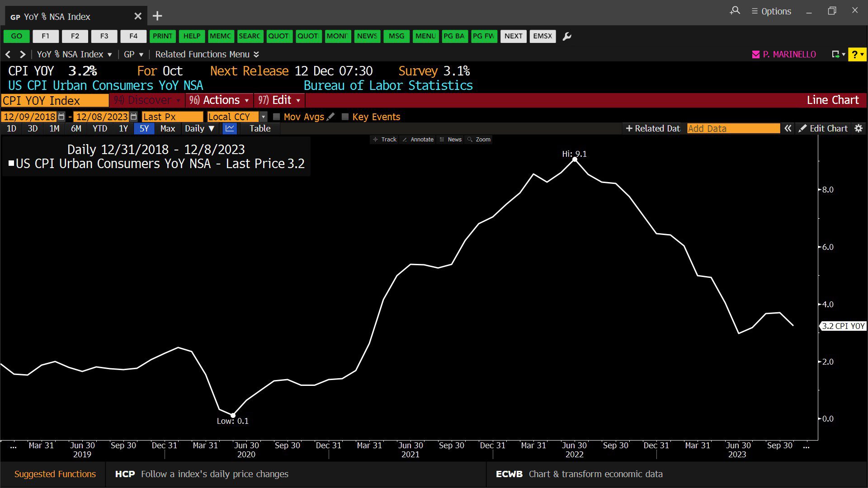The image size is (868, 488).
Task: Click the EMSX button
Action: (x=542, y=36)
